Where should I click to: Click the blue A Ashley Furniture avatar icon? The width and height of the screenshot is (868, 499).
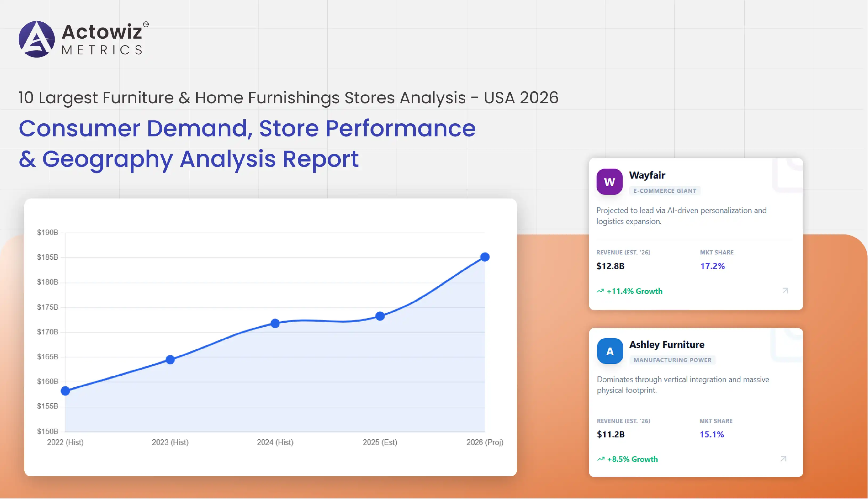610,351
